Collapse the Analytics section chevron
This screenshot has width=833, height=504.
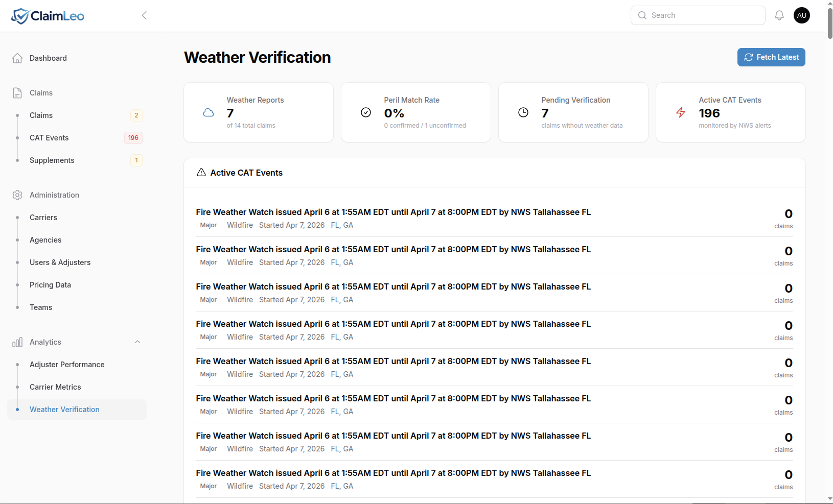tap(137, 342)
